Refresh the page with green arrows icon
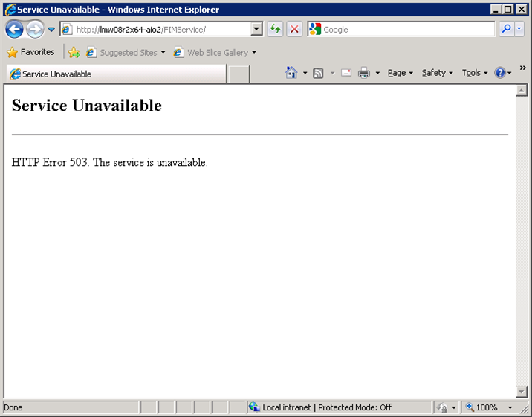This screenshot has height=417, width=532. click(x=275, y=30)
